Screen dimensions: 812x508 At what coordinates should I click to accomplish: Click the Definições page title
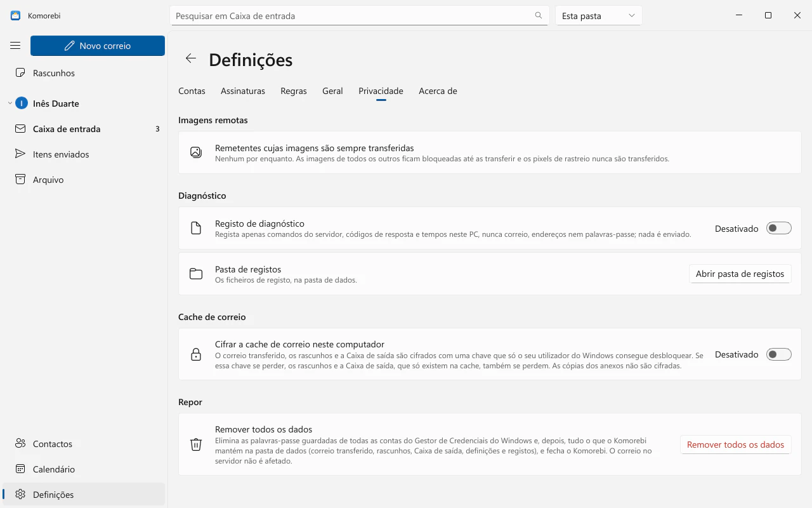coord(251,60)
